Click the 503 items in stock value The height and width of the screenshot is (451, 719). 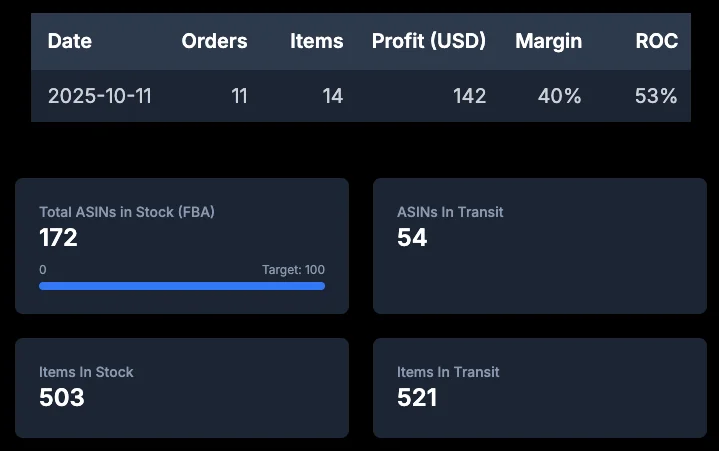[x=61, y=398]
